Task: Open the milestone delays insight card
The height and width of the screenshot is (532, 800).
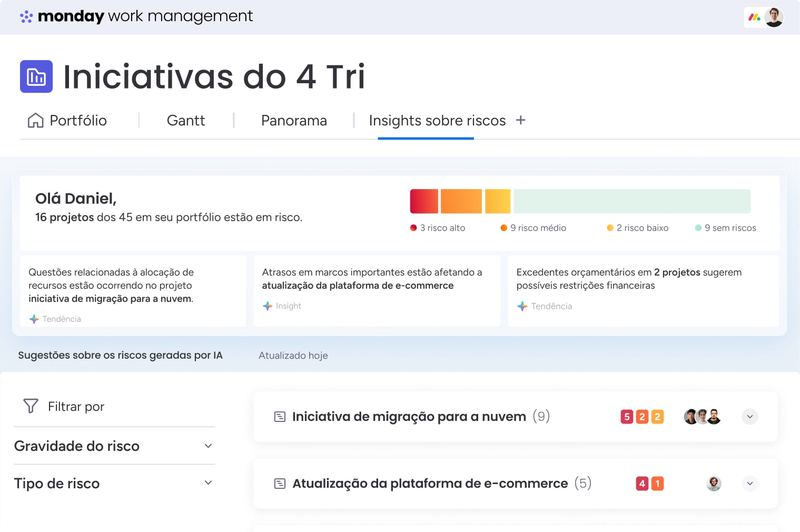Action: pos(377,291)
